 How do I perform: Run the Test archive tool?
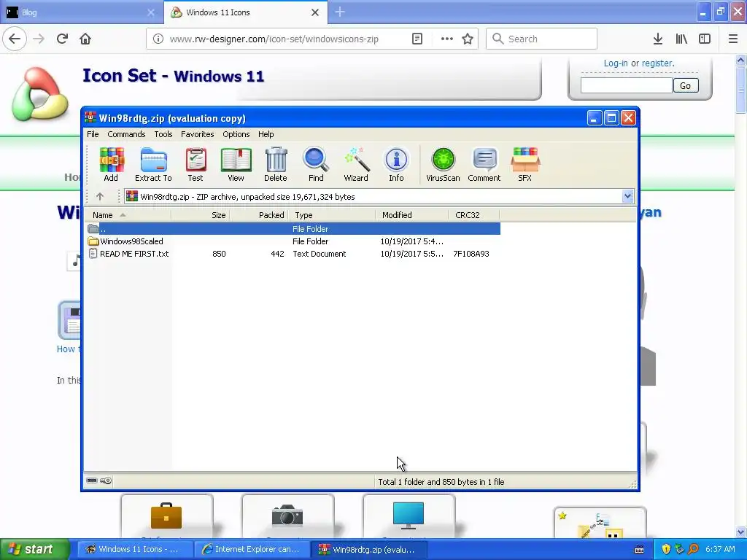coord(196,164)
